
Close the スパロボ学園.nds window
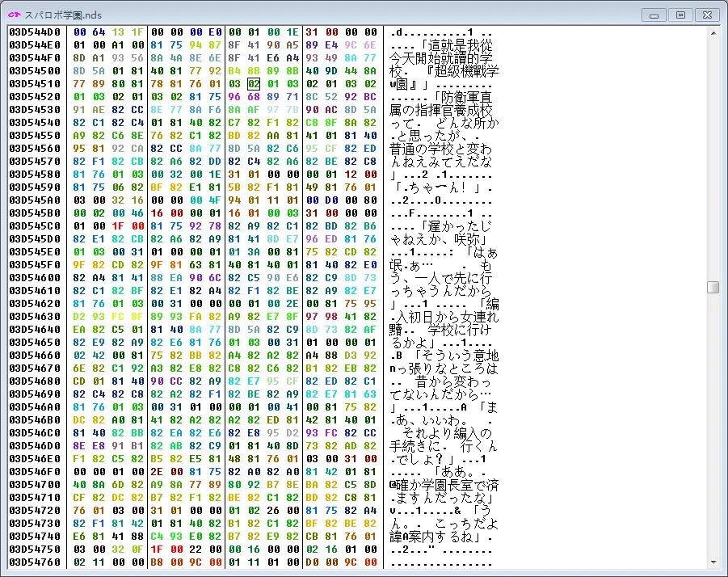click(707, 14)
